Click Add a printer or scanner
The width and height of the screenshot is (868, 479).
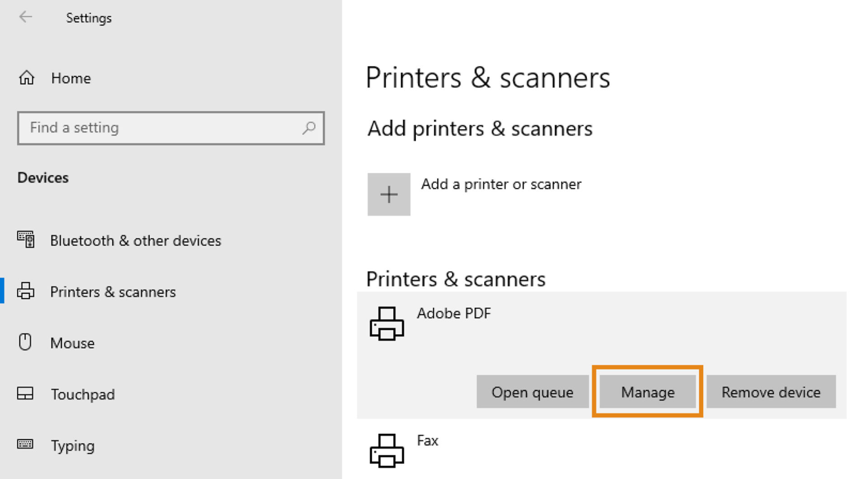pyautogui.click(x=501, y=184)
